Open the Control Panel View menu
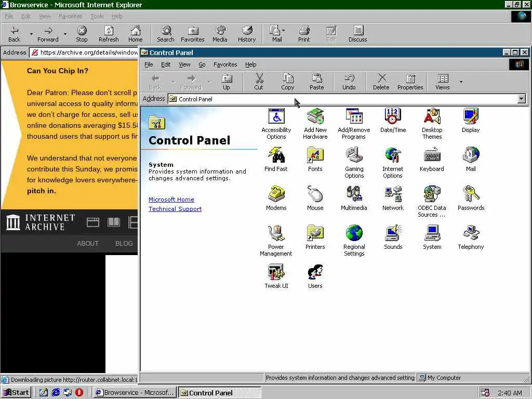This screenshot has height=399, width=532. [x=184, y=64]
